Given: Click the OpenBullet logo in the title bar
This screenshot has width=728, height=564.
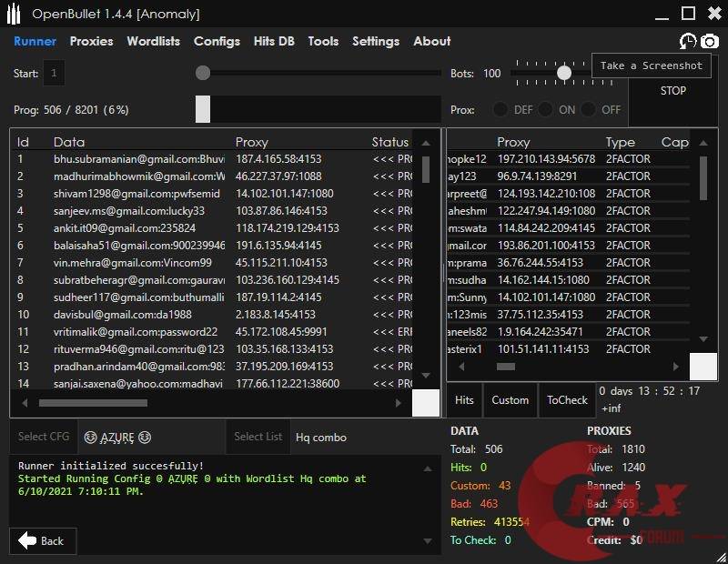Looking at the screenshot, I should tap(13, 13).
